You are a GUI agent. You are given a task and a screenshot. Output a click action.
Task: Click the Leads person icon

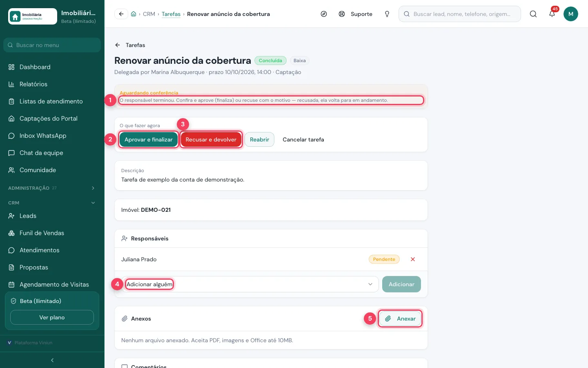tap(11, 216)
